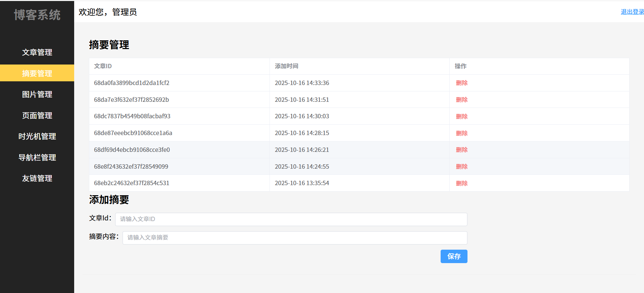Go to 图片管理 section
This screenshot has width=644, height=293.
pyautogui.click(x=37, y=94)
